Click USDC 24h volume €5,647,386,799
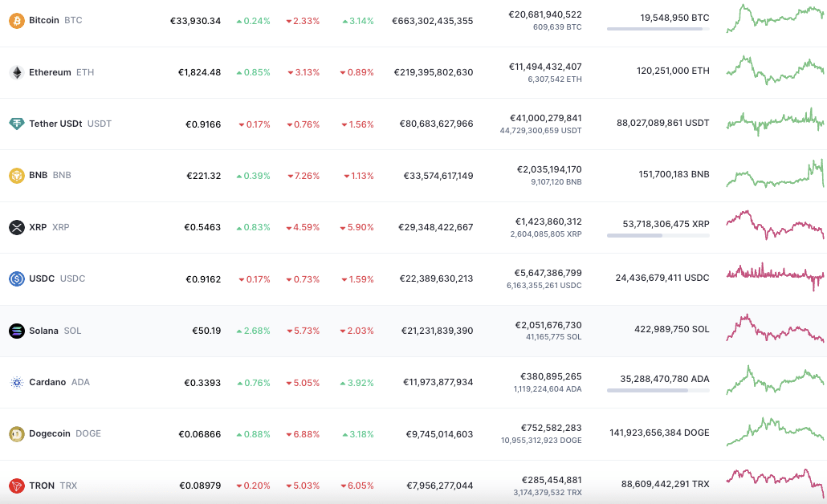The image size is (827, 504). point(548,273)
